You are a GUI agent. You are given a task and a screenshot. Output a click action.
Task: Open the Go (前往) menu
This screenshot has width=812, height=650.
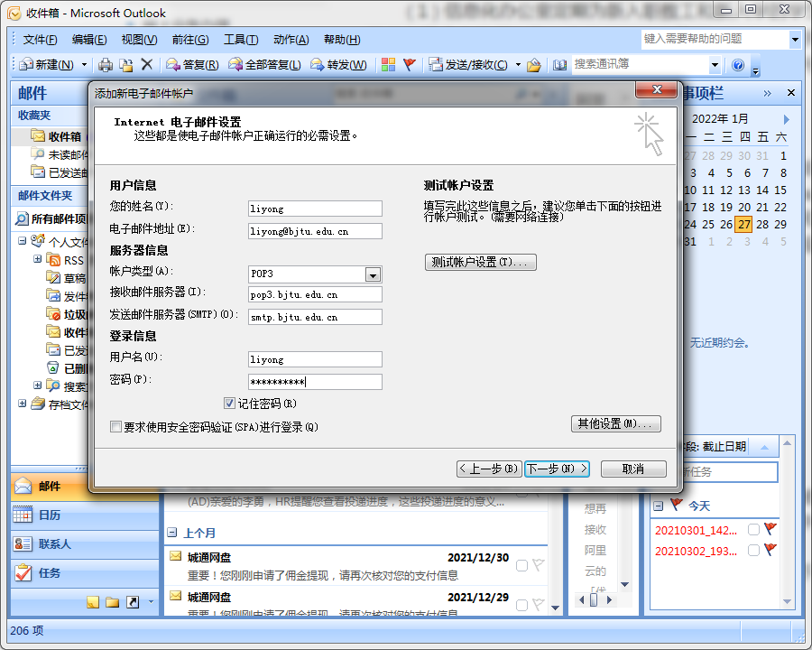(x=190, y=40)
